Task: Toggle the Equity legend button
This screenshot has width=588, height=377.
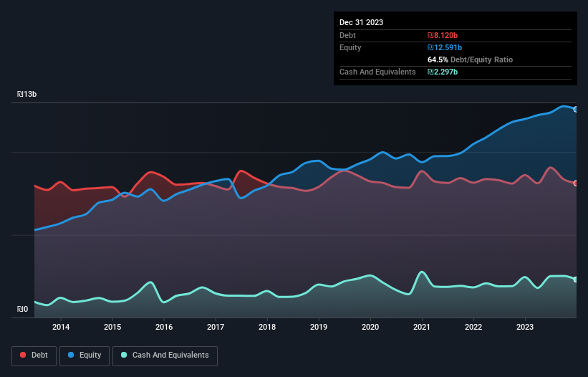Action: click(85, 355)
